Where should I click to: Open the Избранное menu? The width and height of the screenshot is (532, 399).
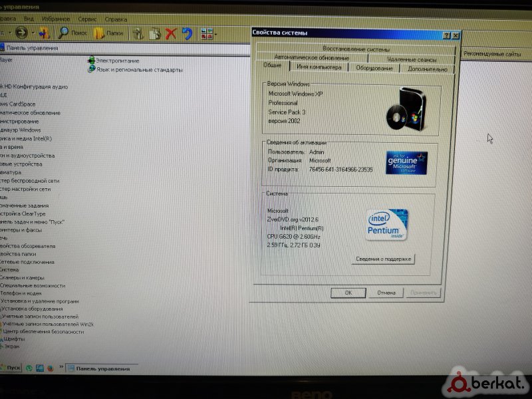click(56, 19)
